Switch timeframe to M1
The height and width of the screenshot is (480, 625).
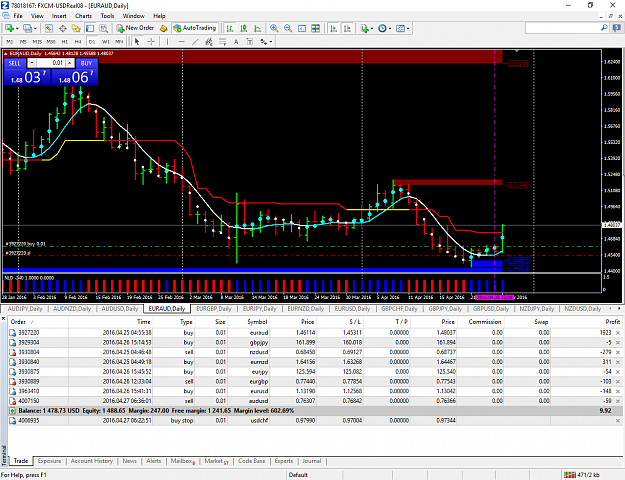[10, 41]
